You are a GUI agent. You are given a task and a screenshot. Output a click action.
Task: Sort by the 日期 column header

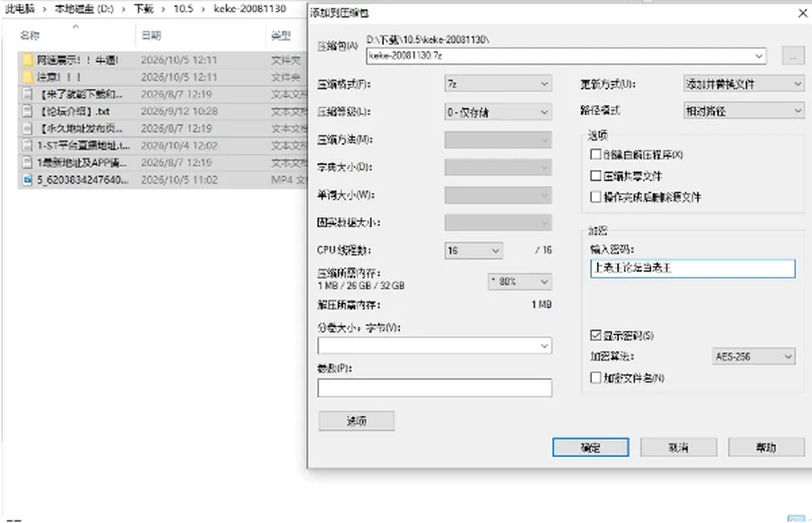(151, 36)
